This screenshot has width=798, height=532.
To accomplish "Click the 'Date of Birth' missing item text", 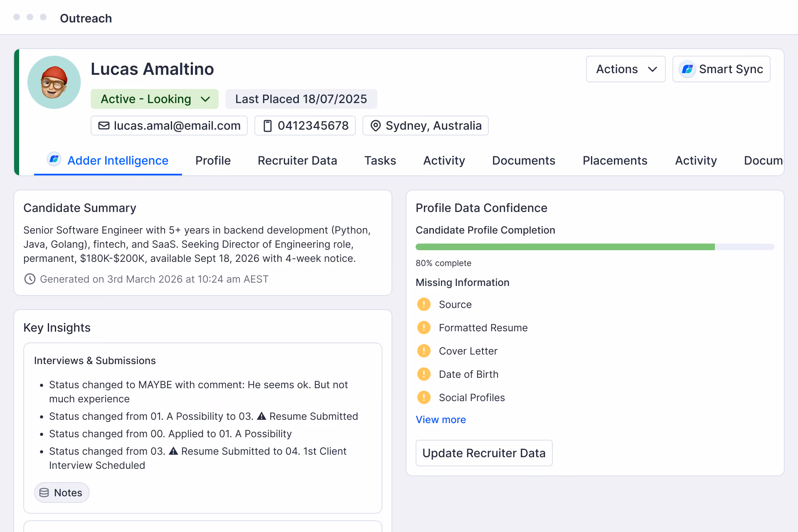I will (x=468, y=374).
